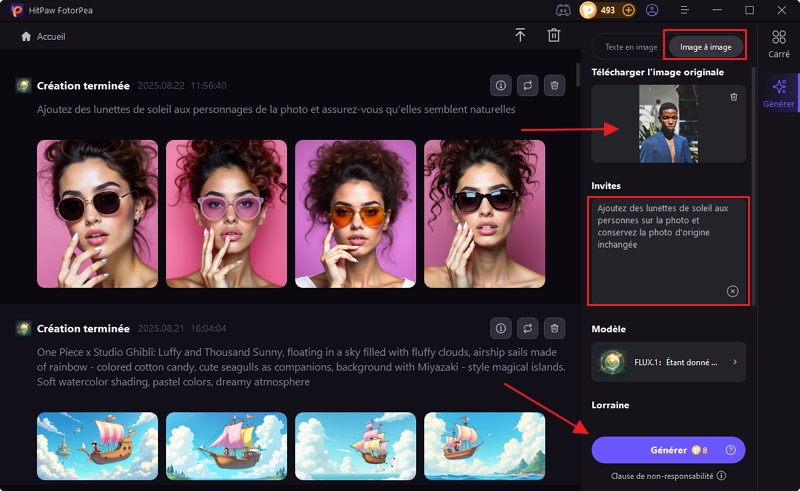Viewport: 800px width, 491px height.
Task: Open the Carré aspect ratio option
Action: pos(779,43)
